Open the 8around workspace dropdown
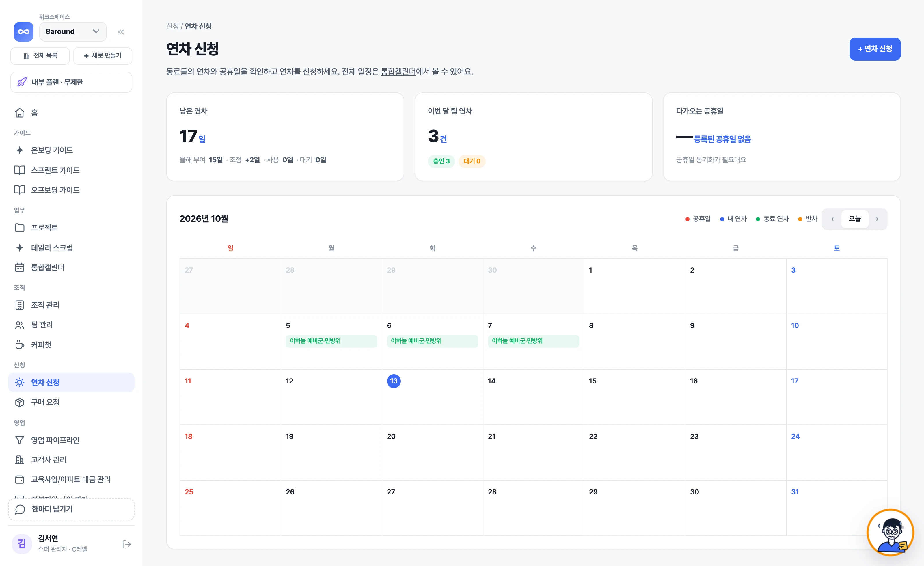This screenshot has height=566, width=924. [73, 31]
